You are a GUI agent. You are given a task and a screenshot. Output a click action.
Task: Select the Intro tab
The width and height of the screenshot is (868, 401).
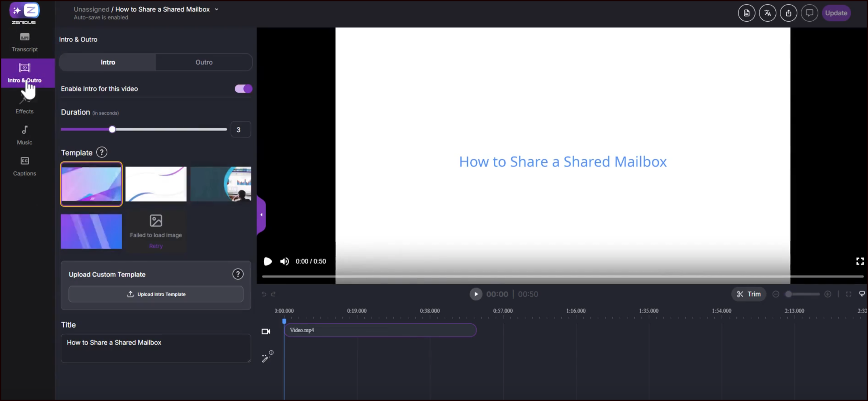[x=108, y=62]
